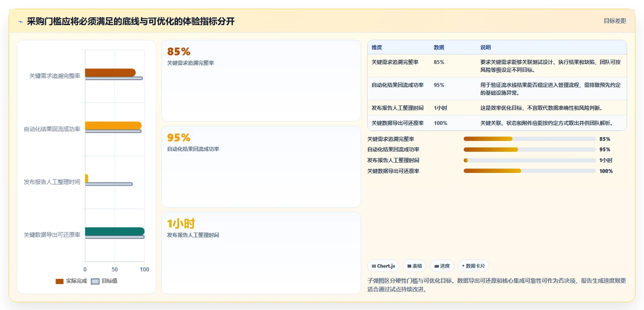Click the header icon beside the title
The height and width of the screenshot is (310, 644).
pos(20,22)
